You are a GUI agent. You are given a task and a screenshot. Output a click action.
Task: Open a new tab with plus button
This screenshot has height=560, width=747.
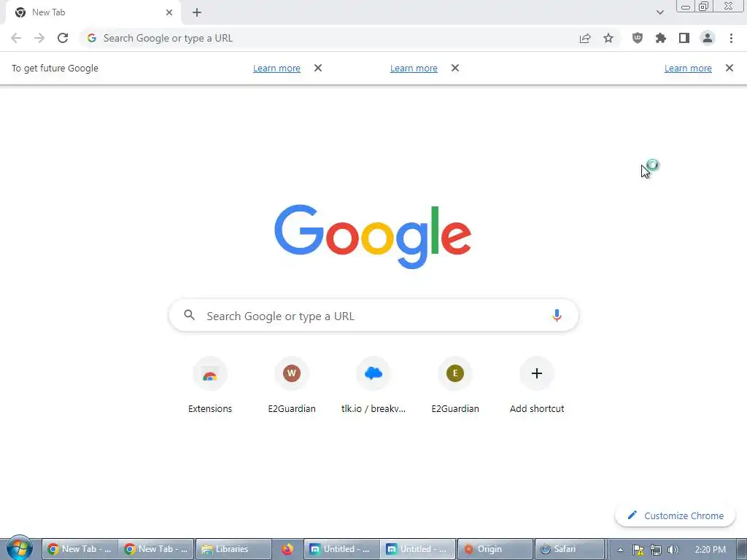(x=197, y=12)
